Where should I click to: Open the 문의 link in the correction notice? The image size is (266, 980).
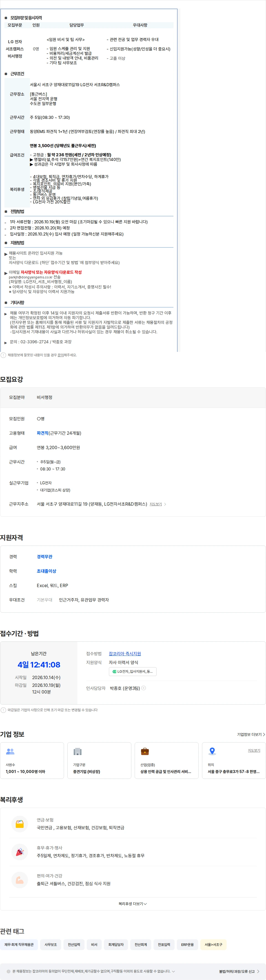point(60,355)
